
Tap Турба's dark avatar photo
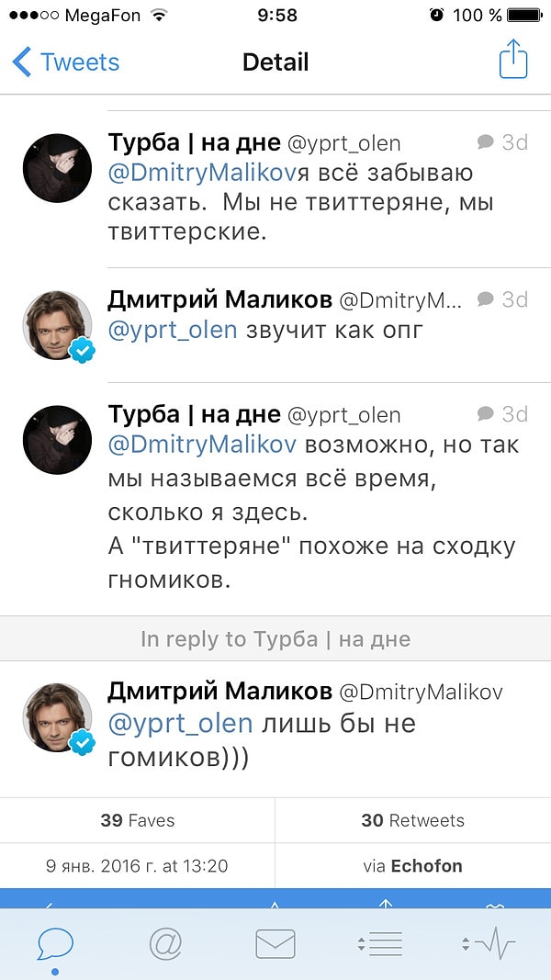[57, 167]
